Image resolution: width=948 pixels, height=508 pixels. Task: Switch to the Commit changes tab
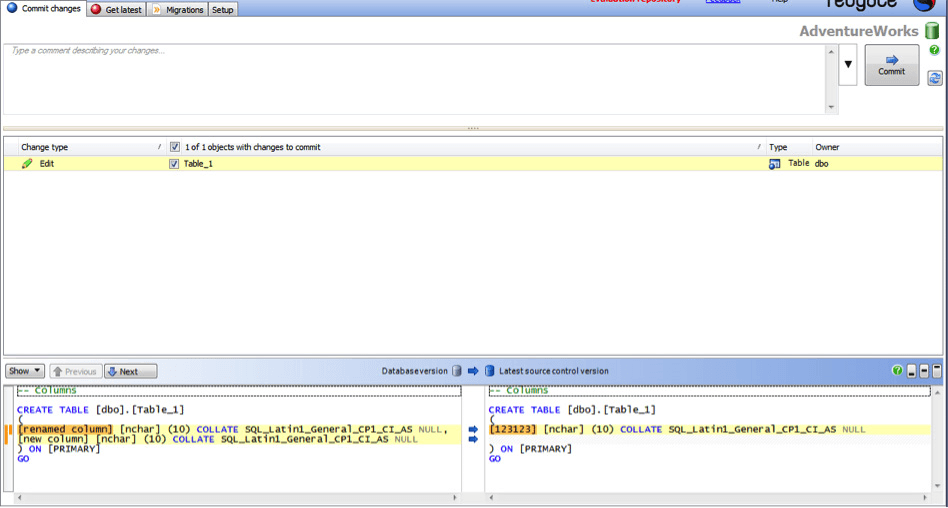tap(44, 9)
